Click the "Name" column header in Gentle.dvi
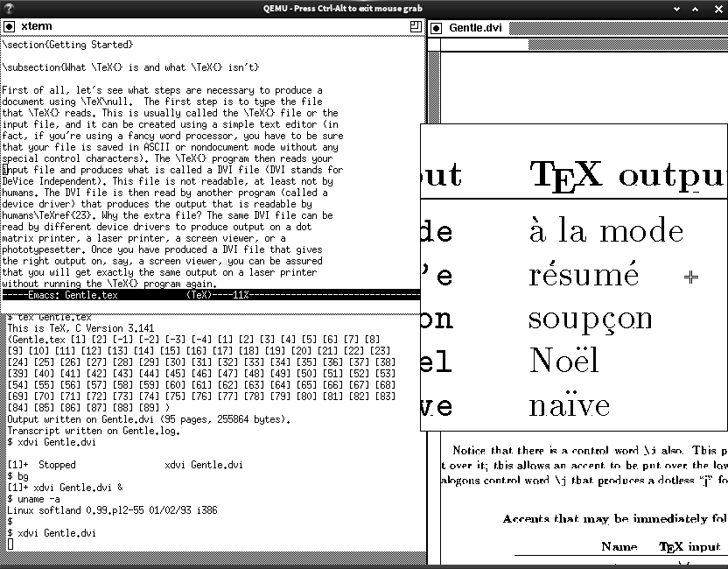This screenshot has width=728, height=569. [x=619, y=546]
